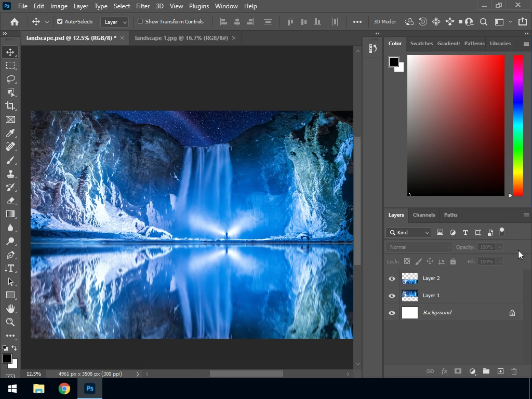Select the Layer 1 thumbnail
The width and height of the screenshot is (532, 399).
[410, 296]
